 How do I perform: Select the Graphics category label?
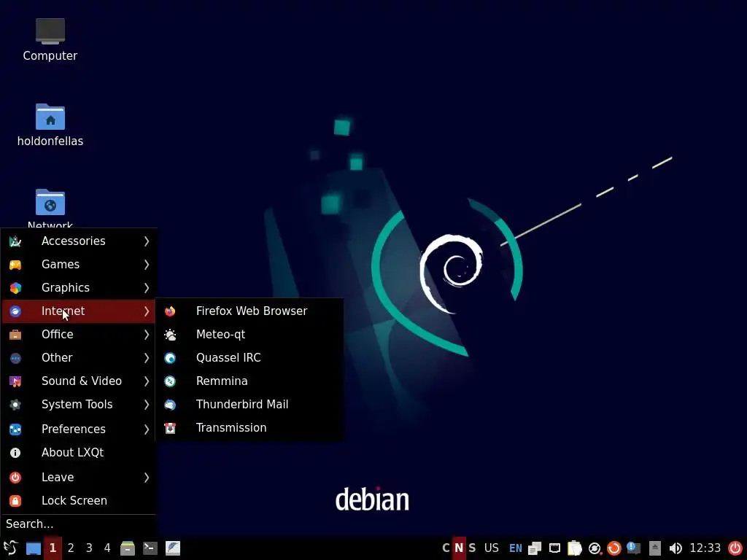(65, 287)
